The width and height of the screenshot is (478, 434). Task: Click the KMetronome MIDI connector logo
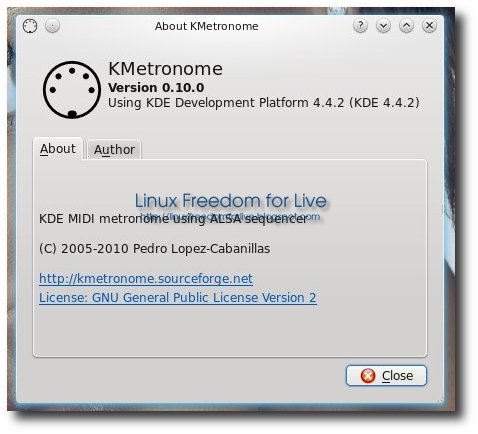(x=72, y=90)
